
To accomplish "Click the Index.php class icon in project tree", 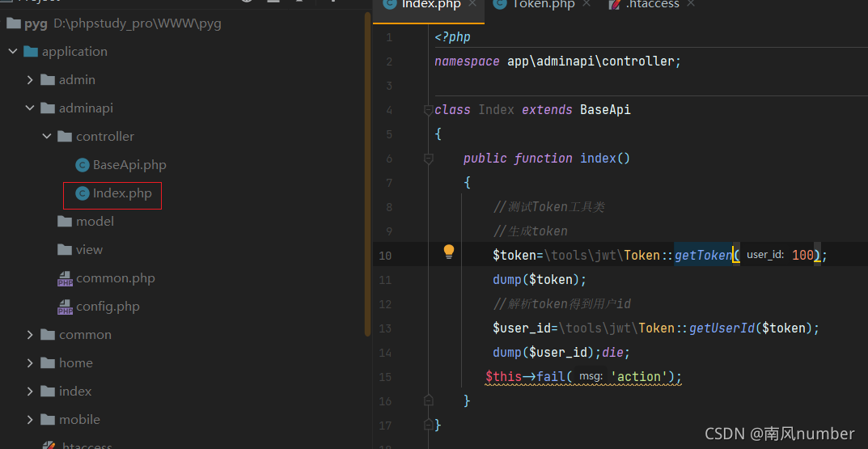I will [x=82, y=193].
